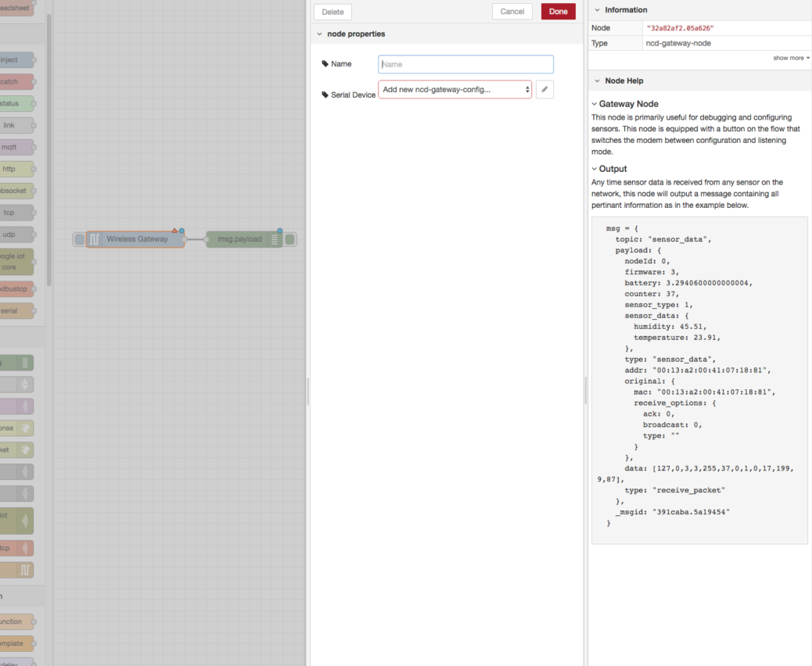The image size is (812, 666).
Task: Click the button on the Wireless Gateway node
Action: [x=79, y=239]
